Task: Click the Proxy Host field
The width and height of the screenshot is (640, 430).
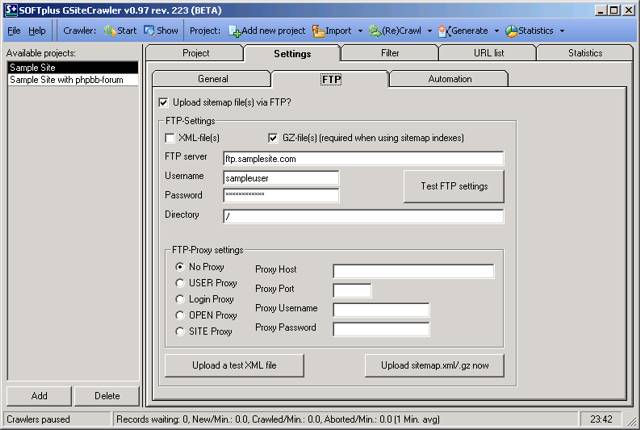Action: (x=413, y=271)
